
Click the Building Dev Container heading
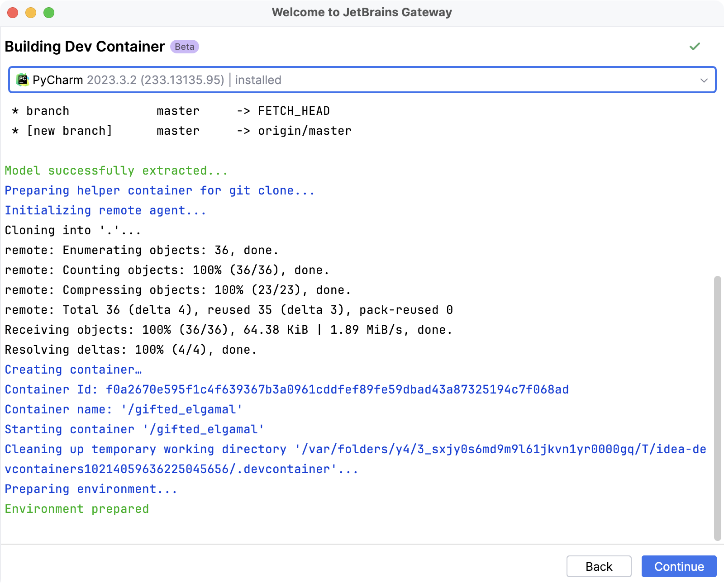84,46
